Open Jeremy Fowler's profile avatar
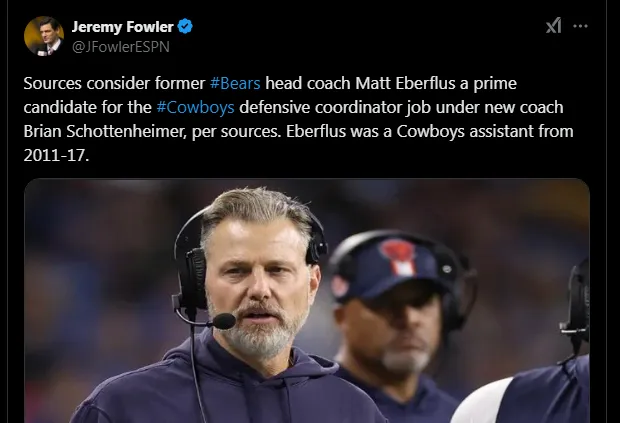Screen dimensions: 620x423 [43, 36]
